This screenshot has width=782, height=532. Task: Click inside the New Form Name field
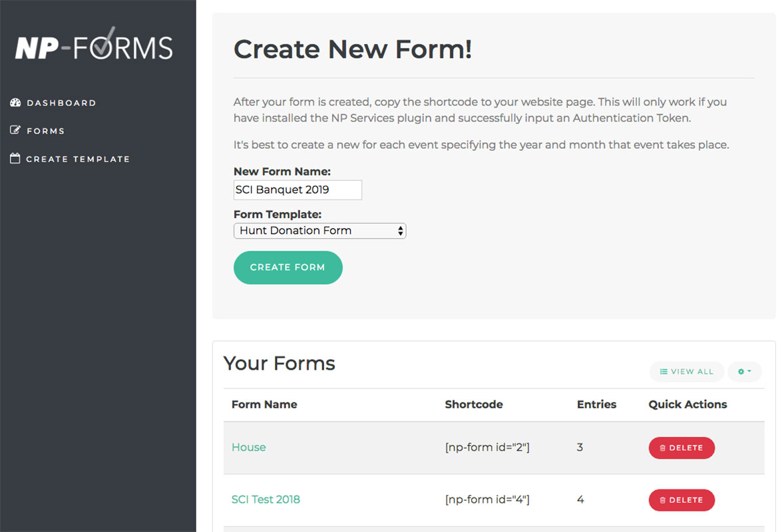point(297,190)
